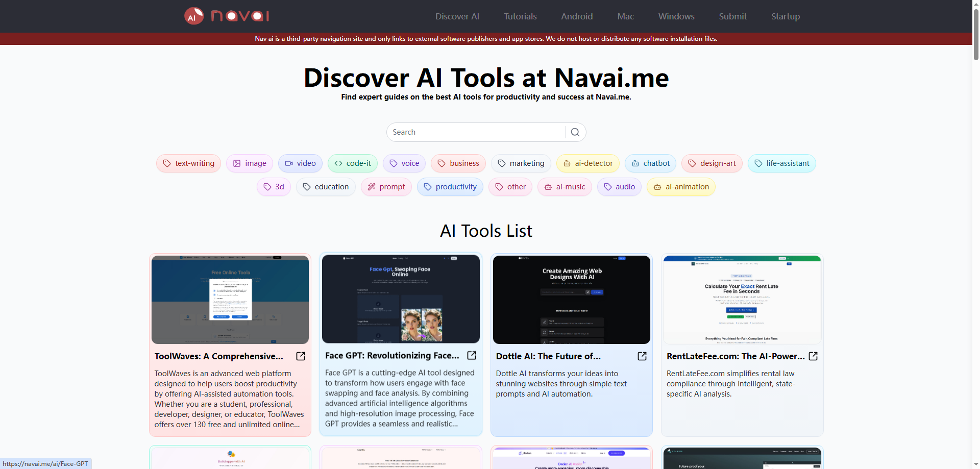Screen dimensions: 980x469
Task: Open the ToolWaves title link
Action: click(x=219, y=356)
